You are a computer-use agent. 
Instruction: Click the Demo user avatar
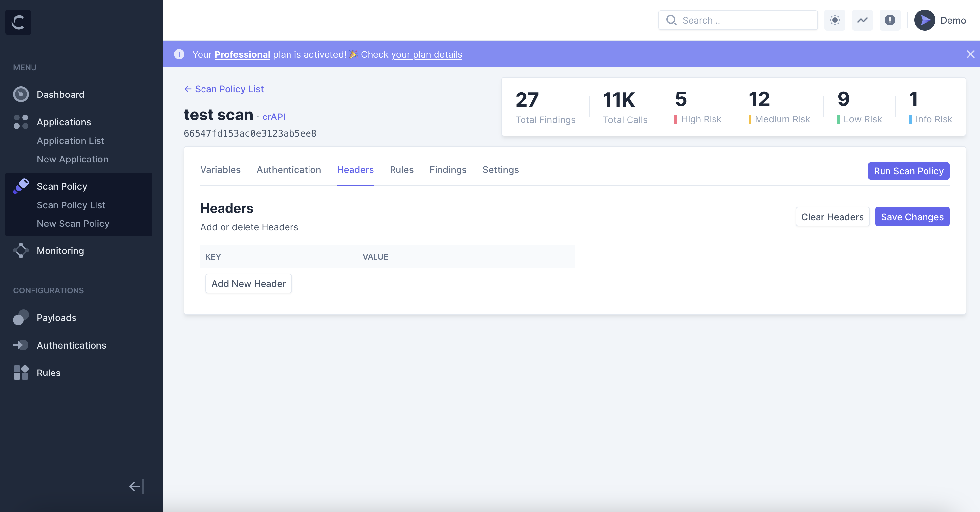click(x=925, y=20)
